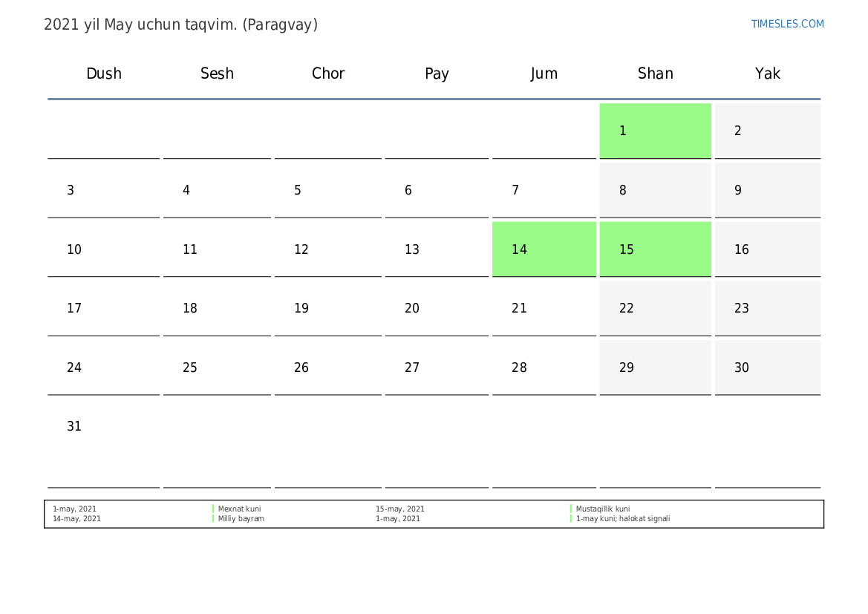Click green marker beside Mexnat kuni
This screenshot has height=614, width=868.
[x=213, y=509]
